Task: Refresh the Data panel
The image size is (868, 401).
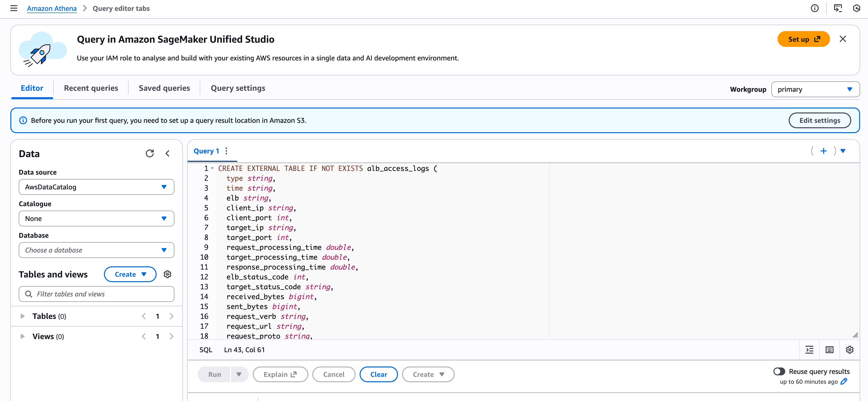Action: [150, 153]
